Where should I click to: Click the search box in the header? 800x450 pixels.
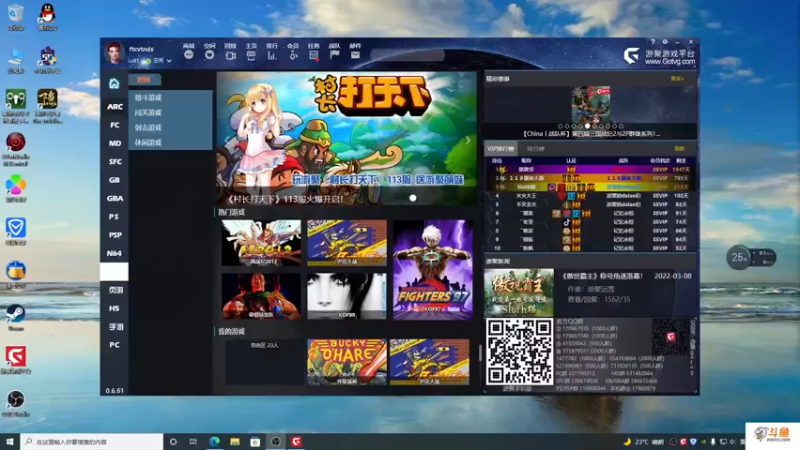tap(407, 55)
